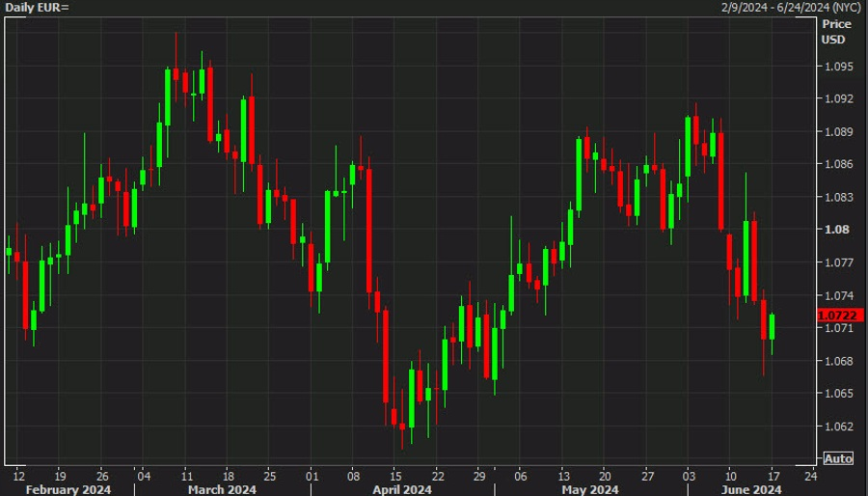
Task: Click the red 1.0722 current price label
Action: (x=840, y=316)
